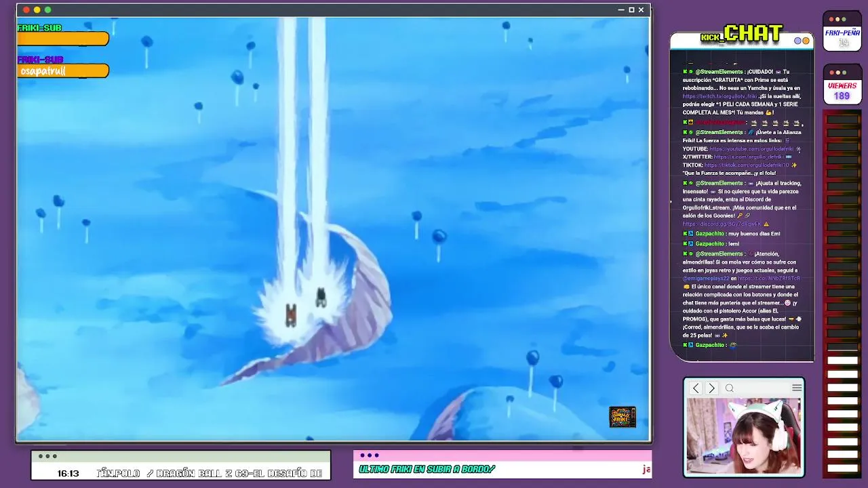Open the hamburger menu above the webcam
The height and width of the screenshot is (488, 868).
coord(797,388)
